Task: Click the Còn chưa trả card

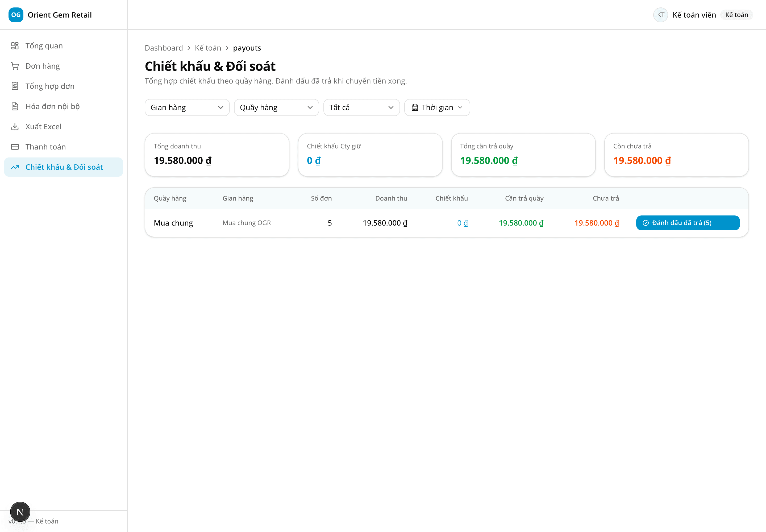Action: pos(676,155)
